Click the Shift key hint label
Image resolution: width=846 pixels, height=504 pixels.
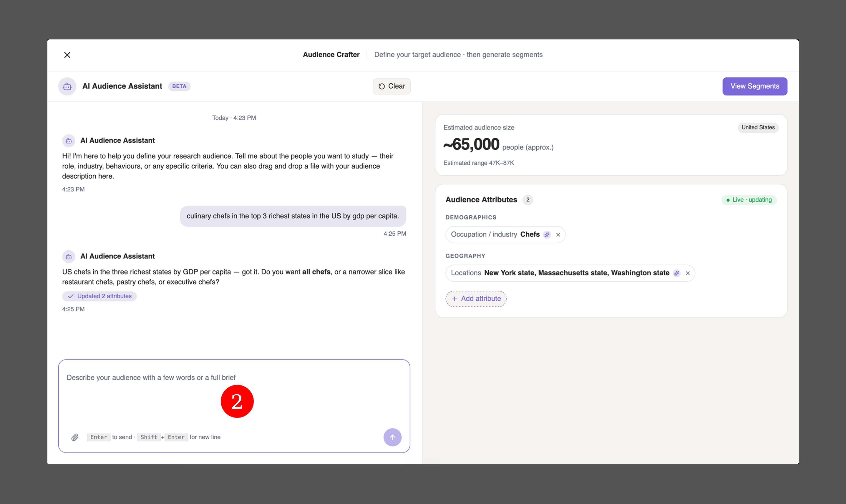149,437
